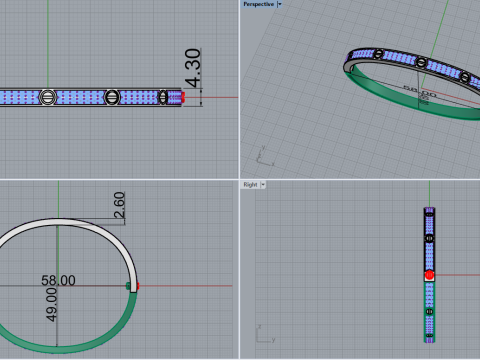Select the 49.00 vertical dimension text
The image size is (480, 360).
[51, 304]
